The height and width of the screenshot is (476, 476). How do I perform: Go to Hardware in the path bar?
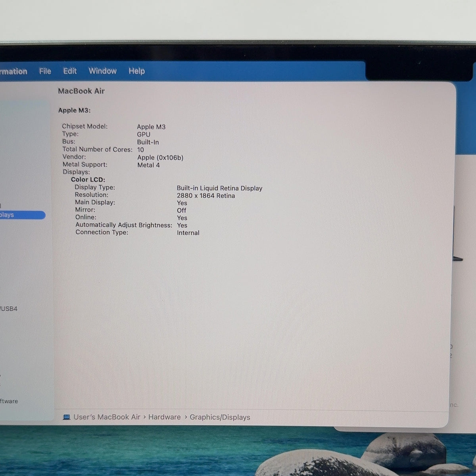click(x=165, y=417)
